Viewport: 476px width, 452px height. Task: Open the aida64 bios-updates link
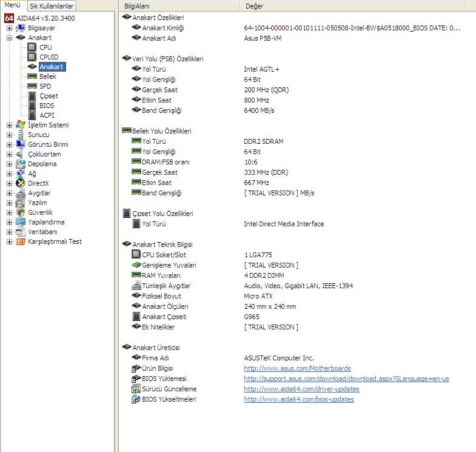(299, 399)
